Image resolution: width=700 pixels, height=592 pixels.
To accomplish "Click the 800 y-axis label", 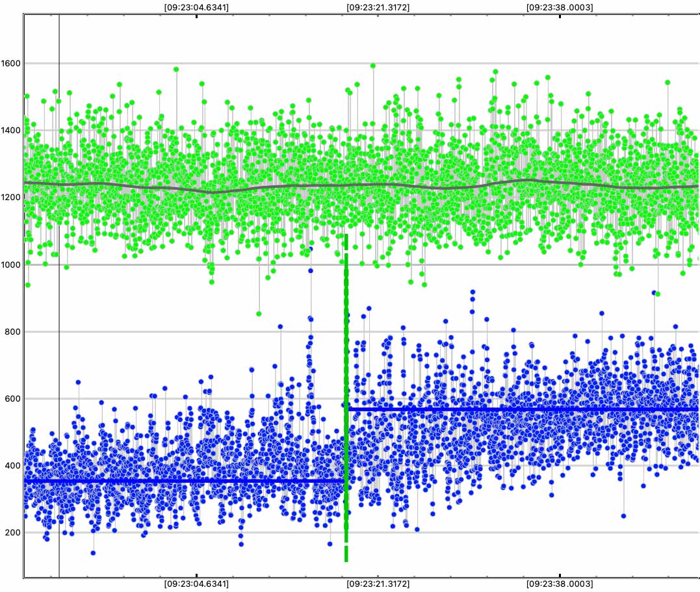I will tap(12, 331).
